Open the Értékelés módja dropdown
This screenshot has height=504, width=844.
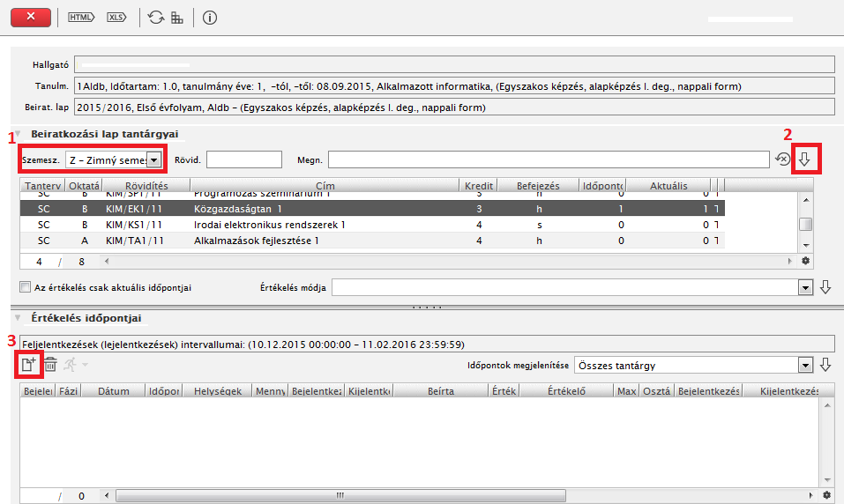[x=804, y=287]
